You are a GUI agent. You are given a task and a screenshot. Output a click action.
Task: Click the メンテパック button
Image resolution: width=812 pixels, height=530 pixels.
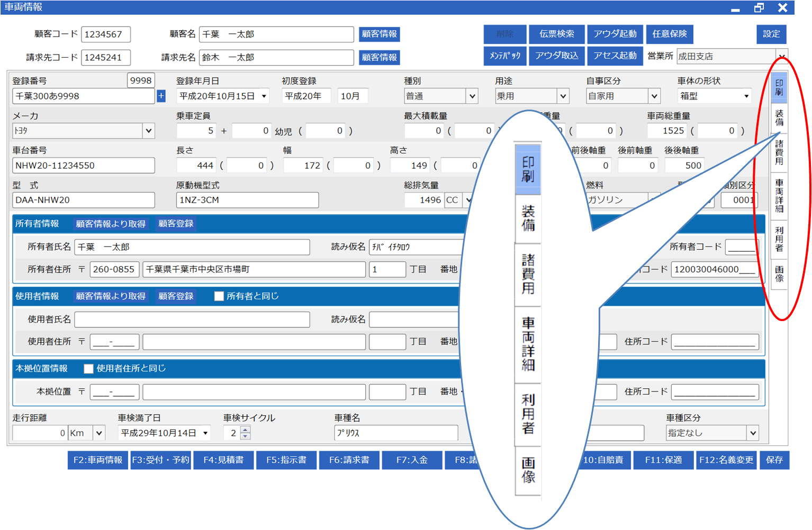click(505, 56)
